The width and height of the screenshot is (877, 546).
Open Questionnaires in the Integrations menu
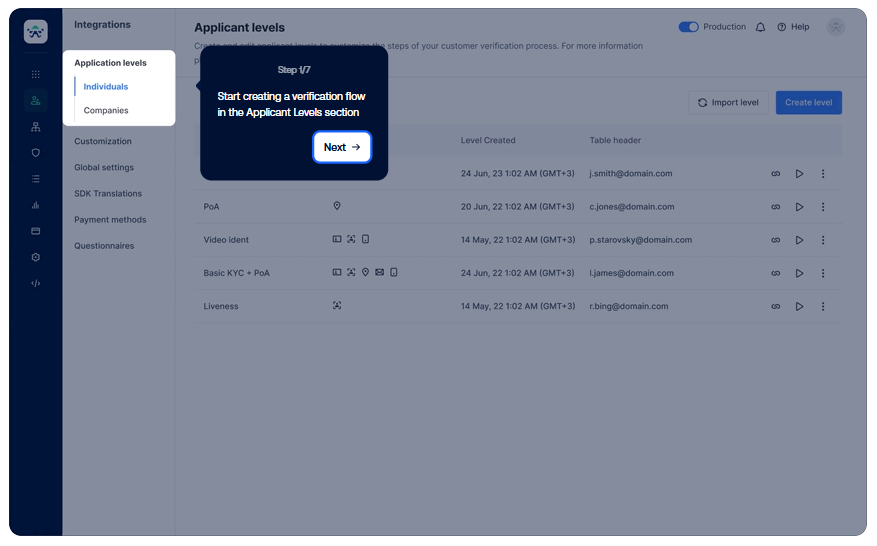[x=104, y=246]
